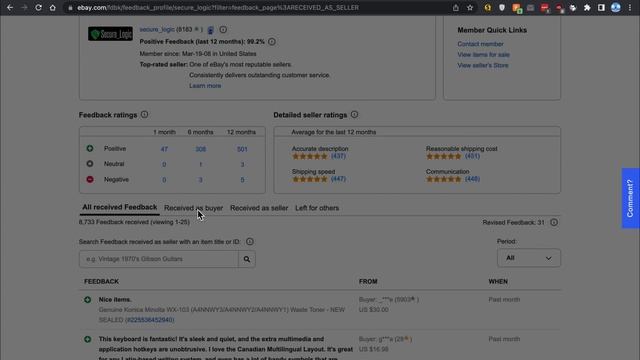Click info icon next to Detailed seller ratings
The height and width of the screenshot is (360, 640).
[354, 115]
